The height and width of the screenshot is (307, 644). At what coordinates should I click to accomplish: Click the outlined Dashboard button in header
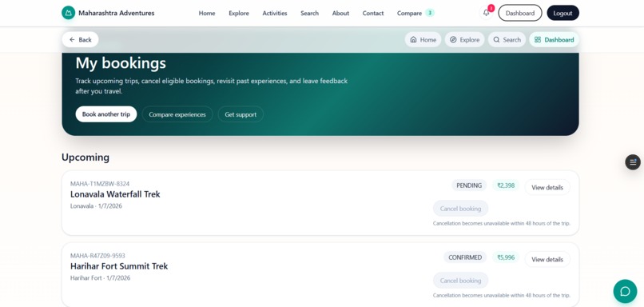click(x=520, y=13)
